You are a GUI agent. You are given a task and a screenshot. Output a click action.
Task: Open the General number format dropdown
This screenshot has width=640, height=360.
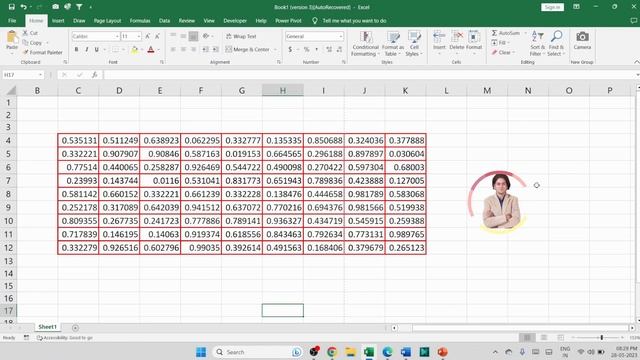[341, 36]
